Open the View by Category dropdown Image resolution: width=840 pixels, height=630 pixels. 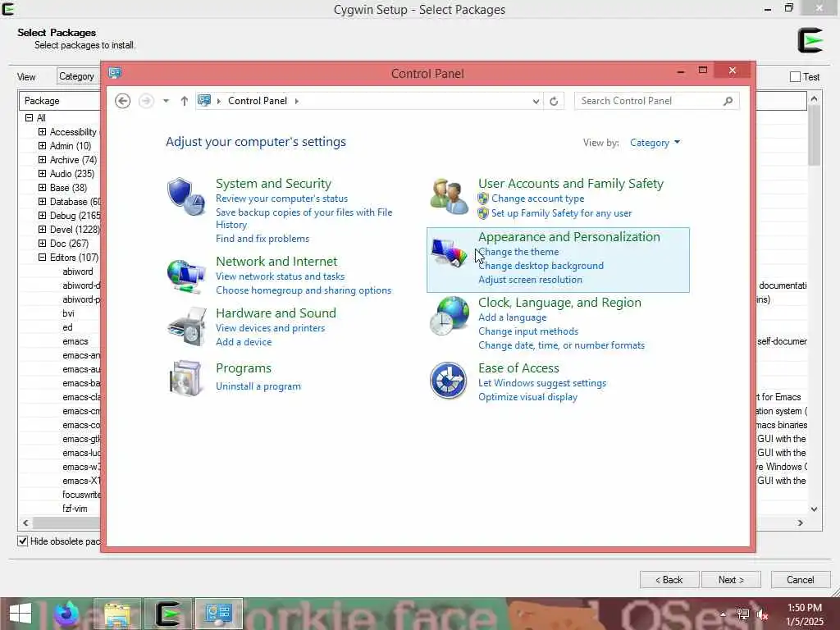(x=655, y=143)
